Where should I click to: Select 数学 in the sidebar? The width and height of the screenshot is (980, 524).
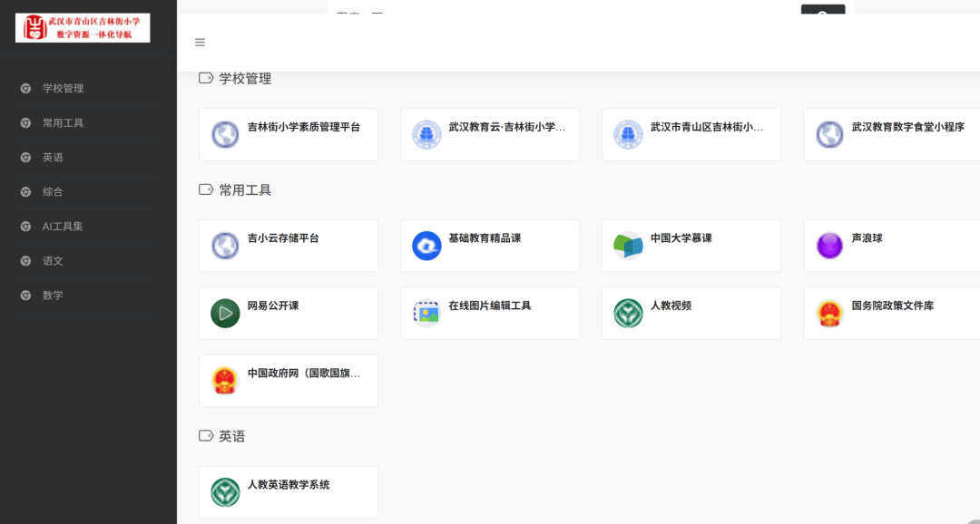tap(53, 296)
